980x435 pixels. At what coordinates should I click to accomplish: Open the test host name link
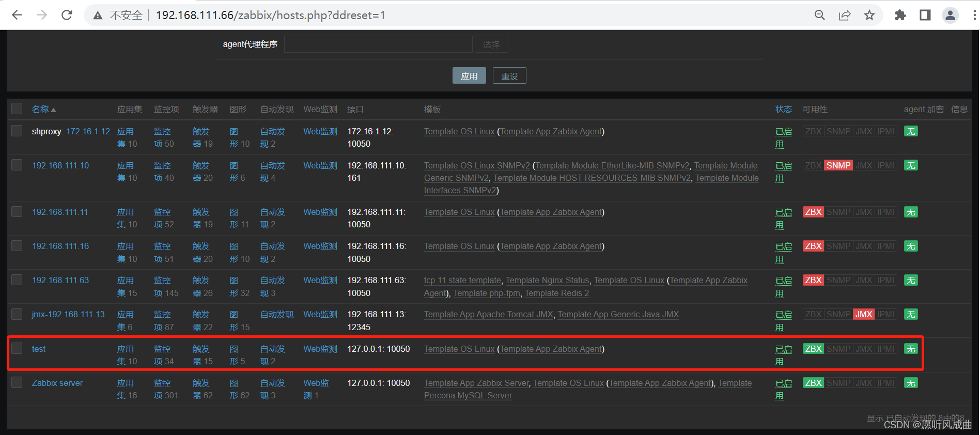39,349
